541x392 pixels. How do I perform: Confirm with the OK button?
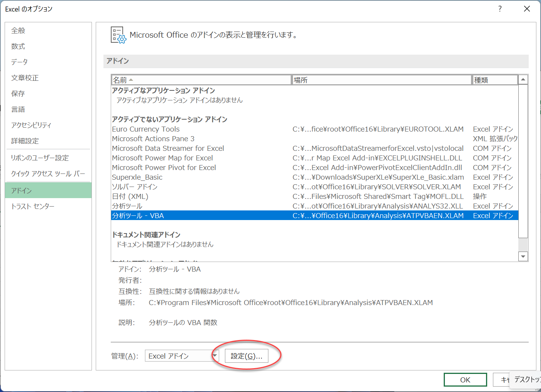tap(465, 380)
